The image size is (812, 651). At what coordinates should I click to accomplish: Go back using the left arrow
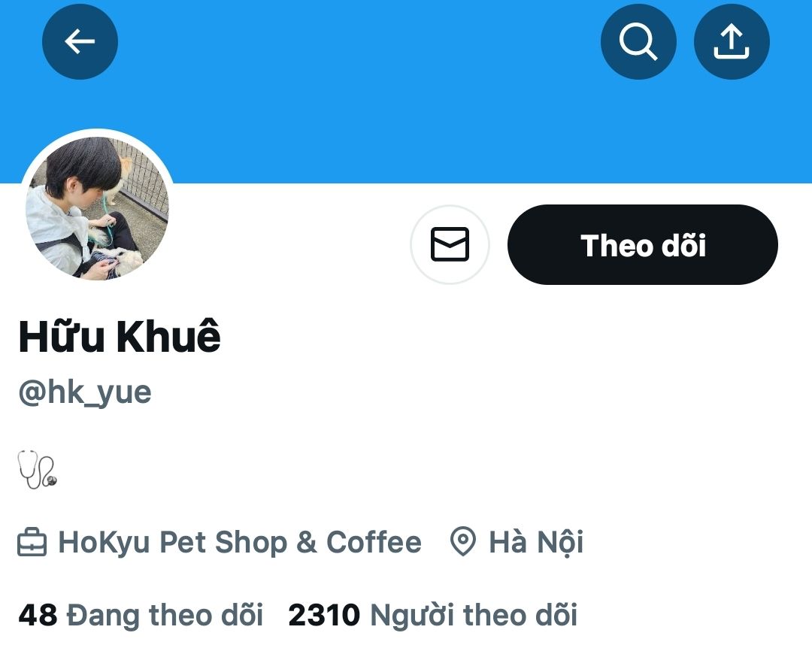click(x=80, y=41)
